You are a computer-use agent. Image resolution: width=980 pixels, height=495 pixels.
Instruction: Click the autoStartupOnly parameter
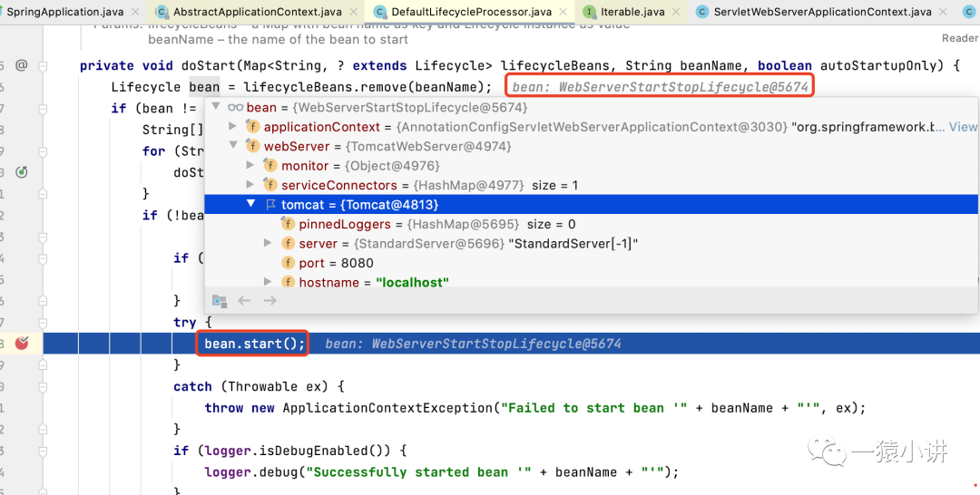[878, 65]
